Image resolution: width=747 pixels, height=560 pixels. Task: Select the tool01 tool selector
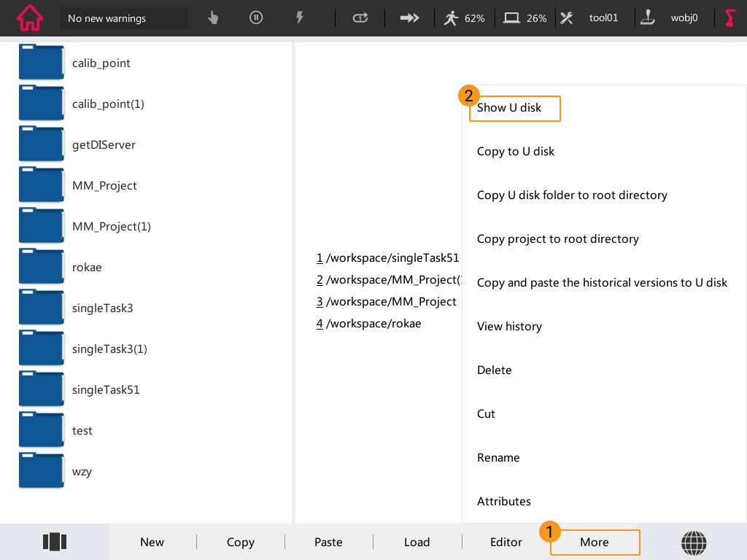(x=591, y=18)
